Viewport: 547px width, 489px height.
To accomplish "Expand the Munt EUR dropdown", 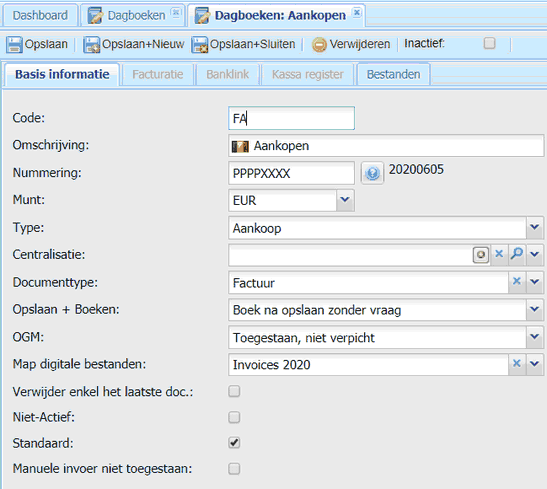I will pyautogui.click(x=345, y=200).
